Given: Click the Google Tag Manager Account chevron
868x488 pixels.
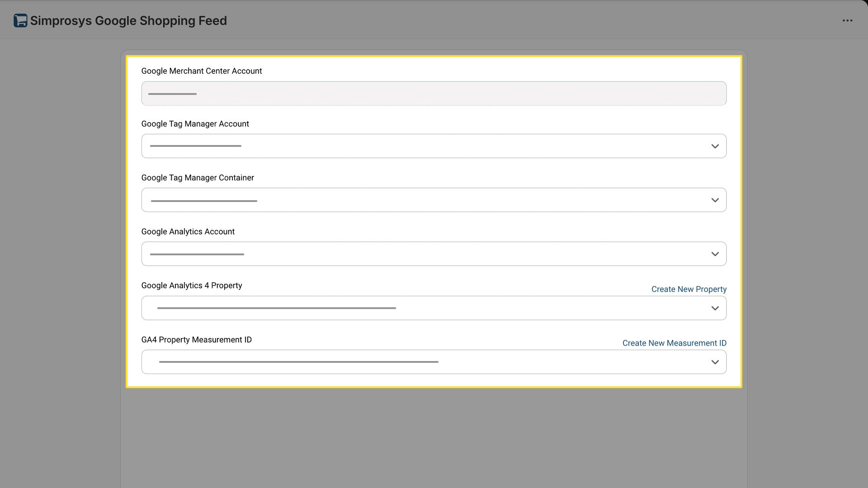Looking at the screenshot, I should [x=715, y=145].
